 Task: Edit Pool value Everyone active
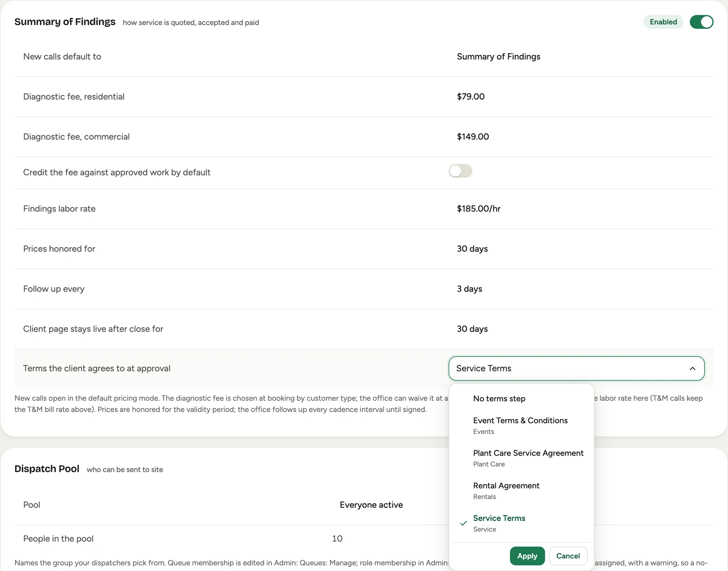[371, 505]
